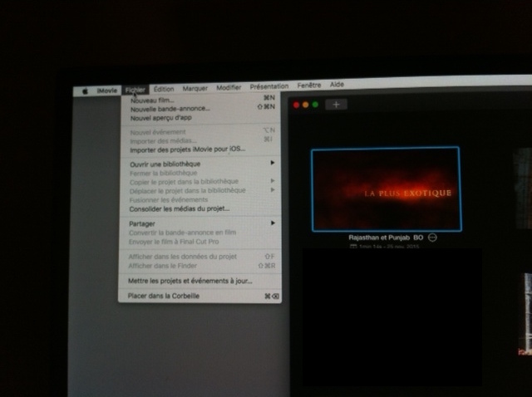Open the Aide menu

[x=337, y=85]
